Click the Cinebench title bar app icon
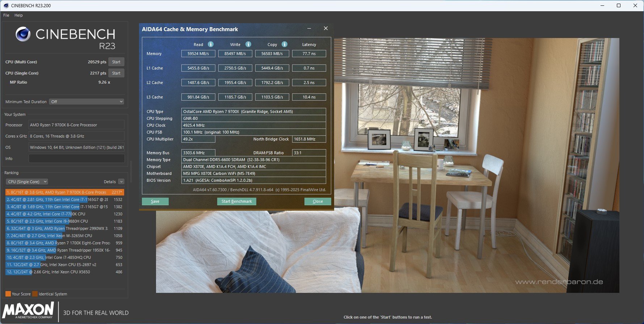Image resolution: width=644 pixels, height=324 pixels. pos(6,5)
